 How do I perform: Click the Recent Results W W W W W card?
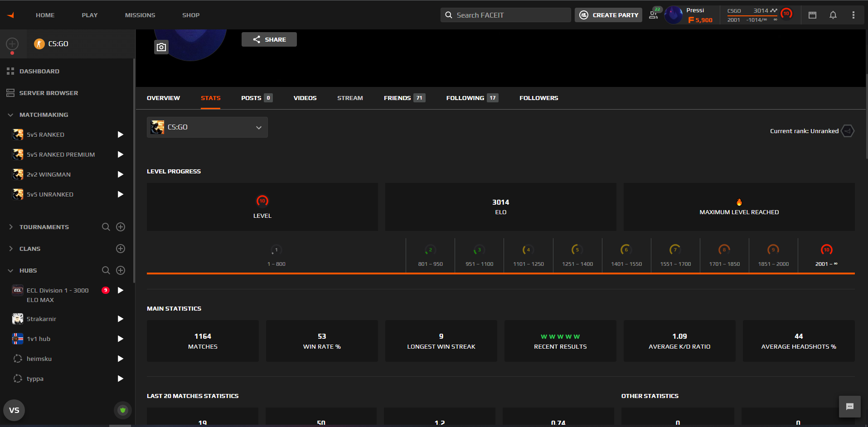pyautogui.click(x=560, y=341)
